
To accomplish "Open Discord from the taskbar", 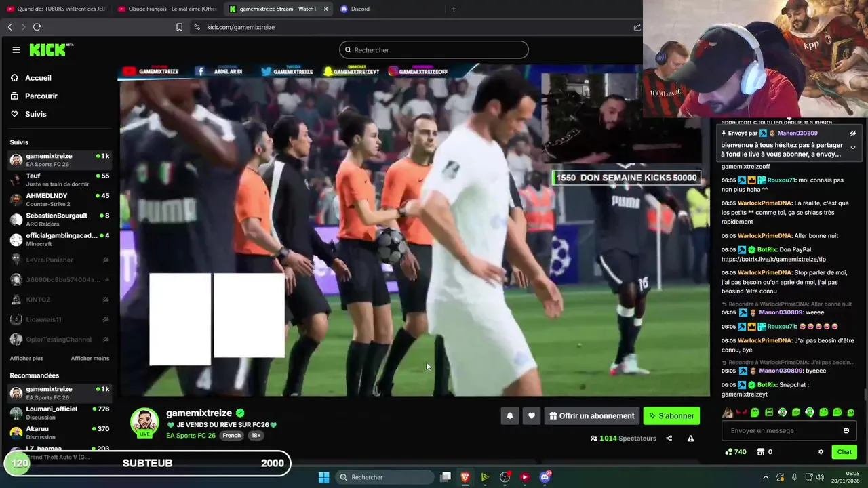I will point(545,477).
